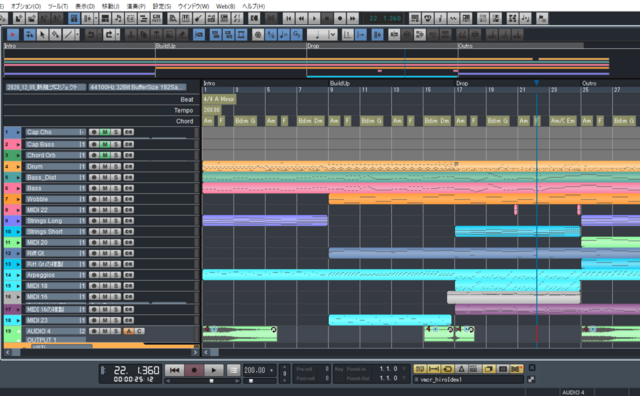
Task: Click the tempo note-equals icon
Action: 284,35
